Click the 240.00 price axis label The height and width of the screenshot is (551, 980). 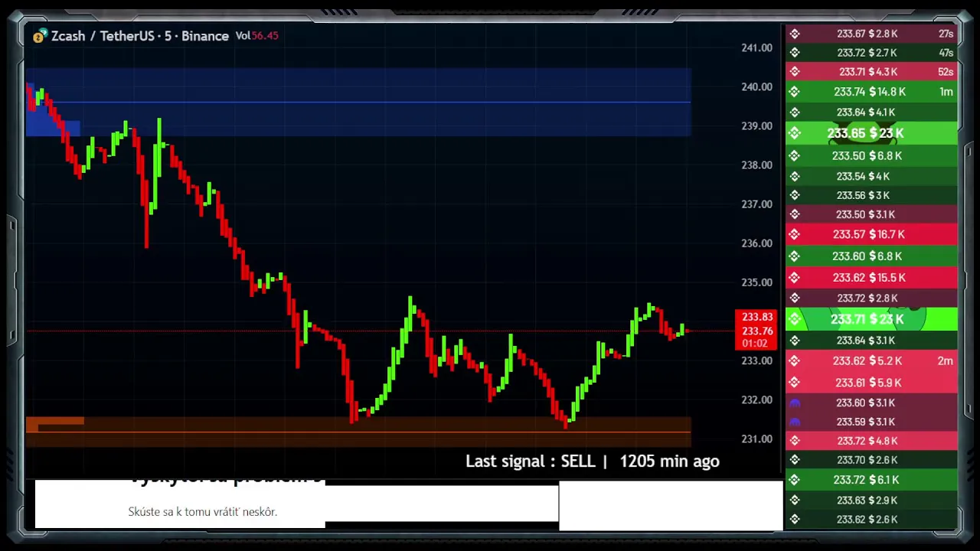tap(756, 86)
